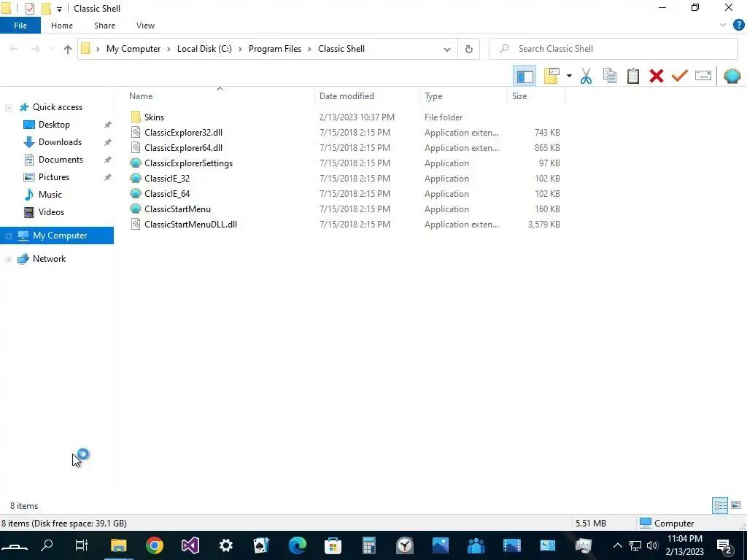
Task: Go up one folder level
Action: [68, 49]
